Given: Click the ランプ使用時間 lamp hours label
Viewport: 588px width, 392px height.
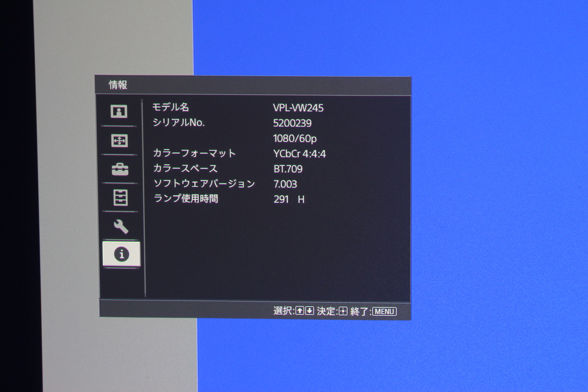Looking at the screenshot, I should [186, 199].
